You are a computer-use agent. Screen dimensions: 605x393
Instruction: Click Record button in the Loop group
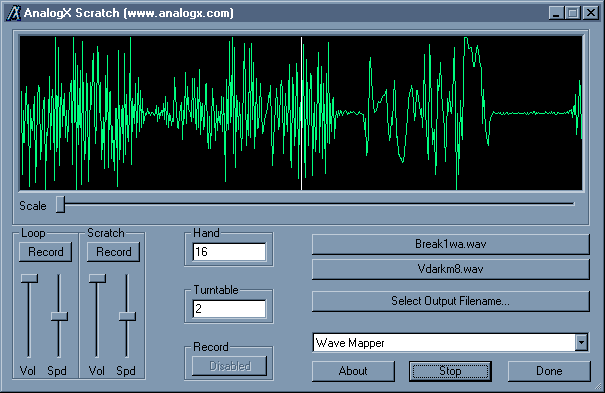[x=46, y=252]
